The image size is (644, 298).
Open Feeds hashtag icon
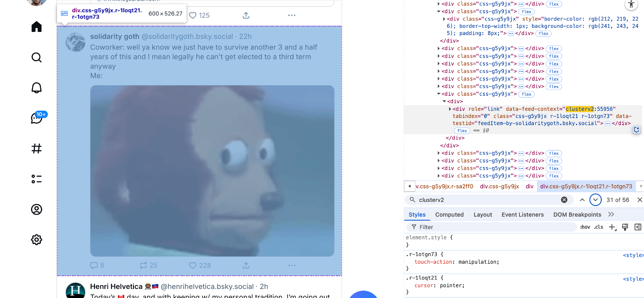click(x=36, y=148)
